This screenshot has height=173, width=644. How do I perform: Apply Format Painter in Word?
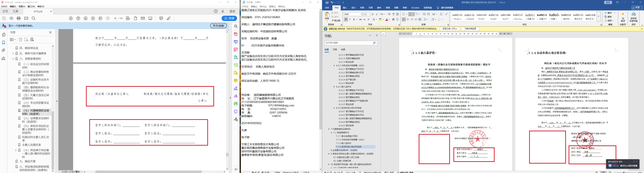(x=336, y=21)
